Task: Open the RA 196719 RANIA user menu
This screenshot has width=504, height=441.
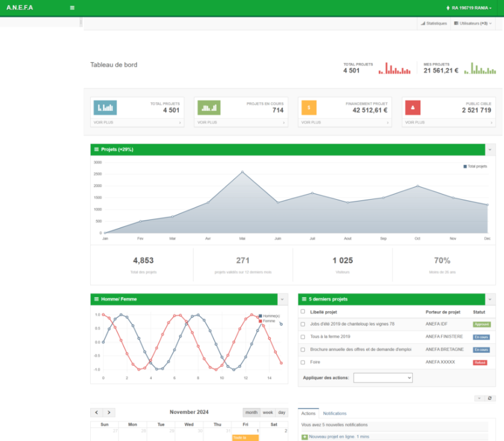Action: 468,8
